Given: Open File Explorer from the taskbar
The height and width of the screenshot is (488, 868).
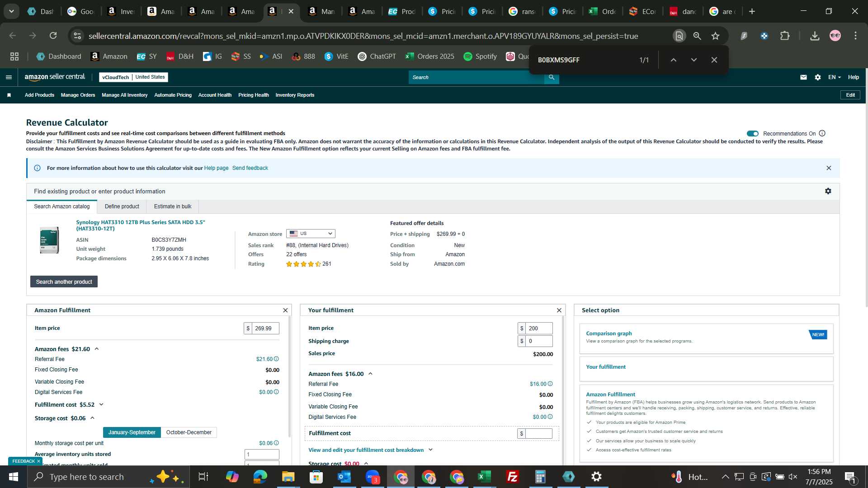Looking at the screenshot, I should click(288, 477).
